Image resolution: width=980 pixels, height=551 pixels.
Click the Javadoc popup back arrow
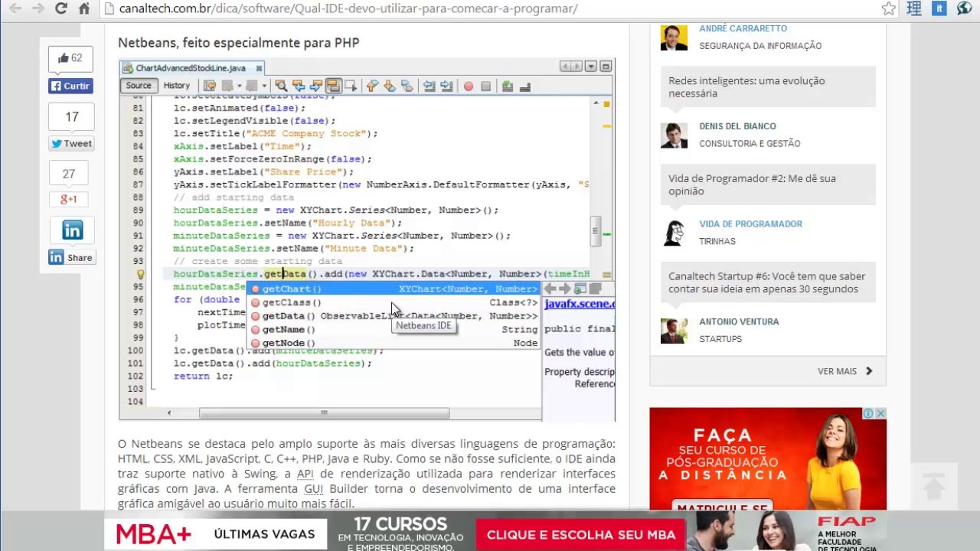click(550, 289)
